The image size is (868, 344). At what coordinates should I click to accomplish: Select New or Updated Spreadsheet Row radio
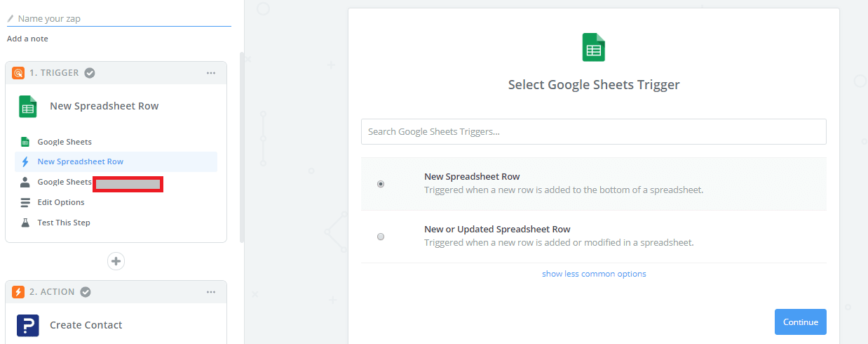381,237
